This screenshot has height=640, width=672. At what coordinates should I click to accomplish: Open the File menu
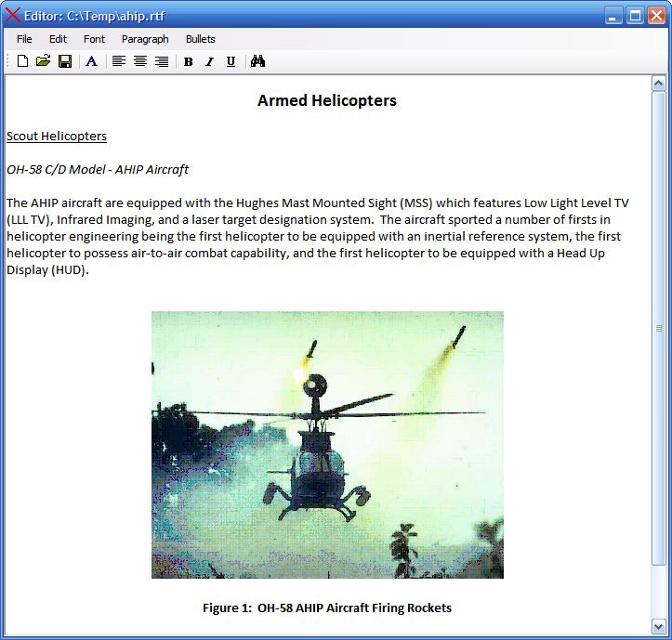24,39
